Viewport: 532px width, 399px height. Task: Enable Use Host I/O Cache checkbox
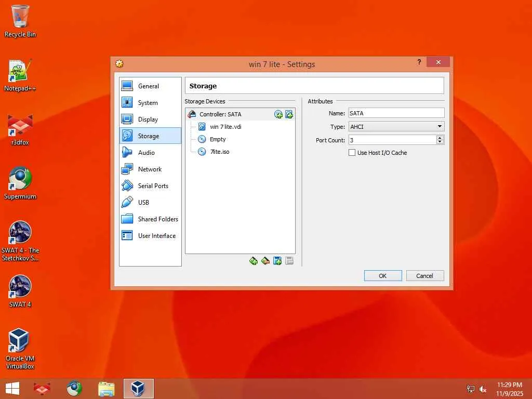tap(352, 153)
